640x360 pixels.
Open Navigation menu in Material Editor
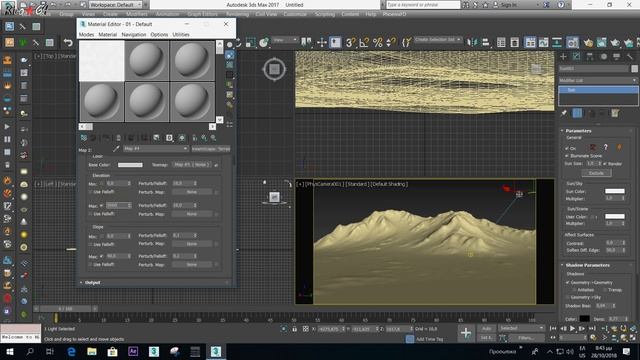pos(133,35)
